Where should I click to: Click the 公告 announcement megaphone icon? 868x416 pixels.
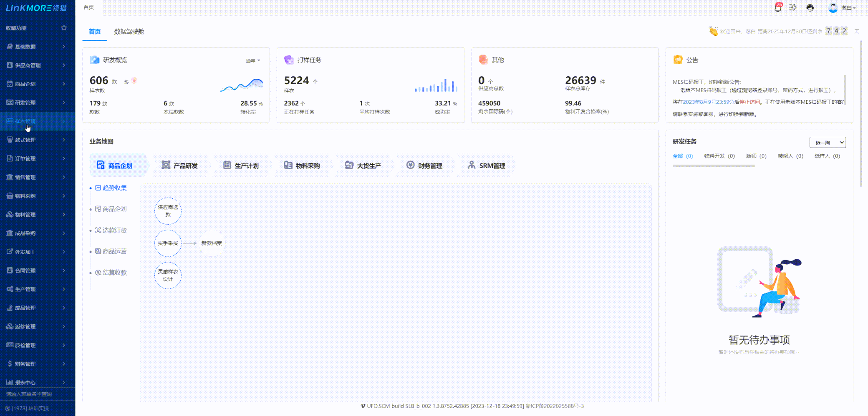click(678, 60)
